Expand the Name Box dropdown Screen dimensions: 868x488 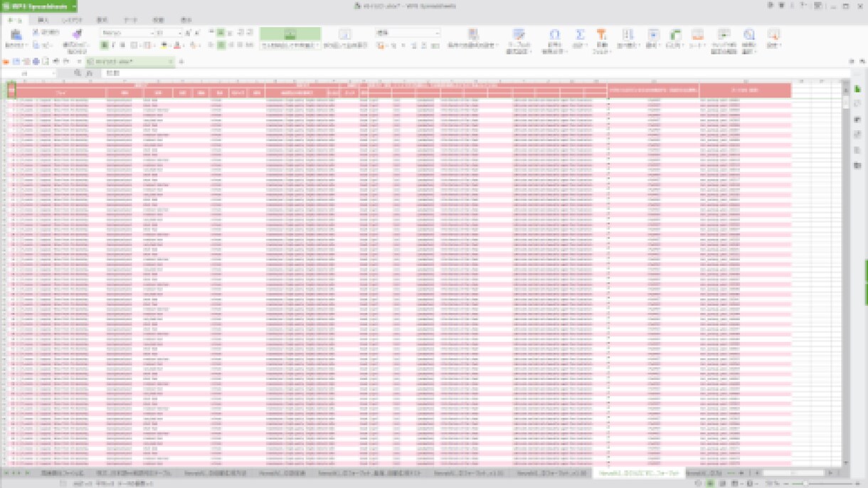[x=53, y=73]
